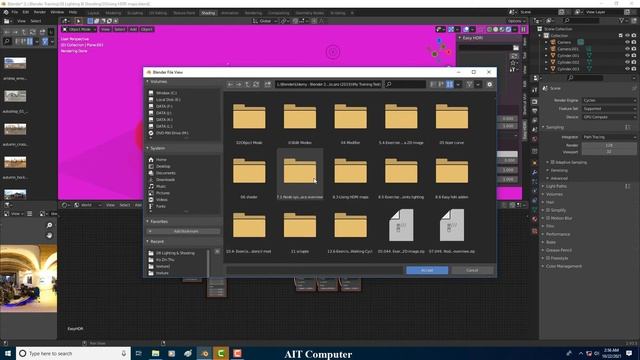Open the File menu
This screenshot has width=640, height=360.
pyautogui.click(x=15, y=12)
